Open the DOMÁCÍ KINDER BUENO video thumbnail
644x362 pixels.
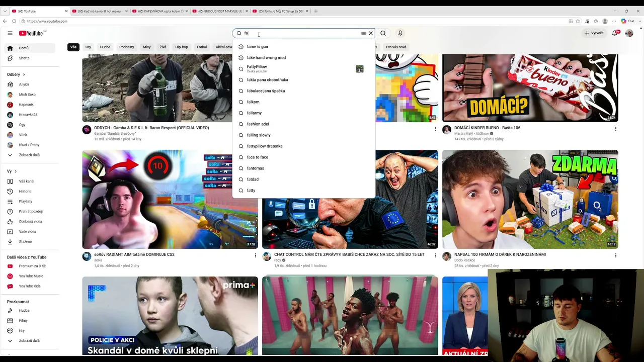tap(530, 88)
